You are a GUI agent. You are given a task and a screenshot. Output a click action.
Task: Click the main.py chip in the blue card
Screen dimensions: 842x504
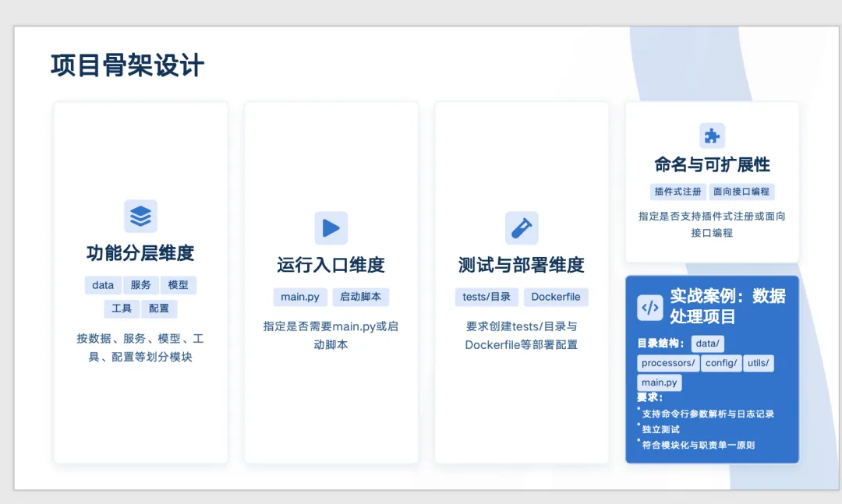[x=660, y=382]
